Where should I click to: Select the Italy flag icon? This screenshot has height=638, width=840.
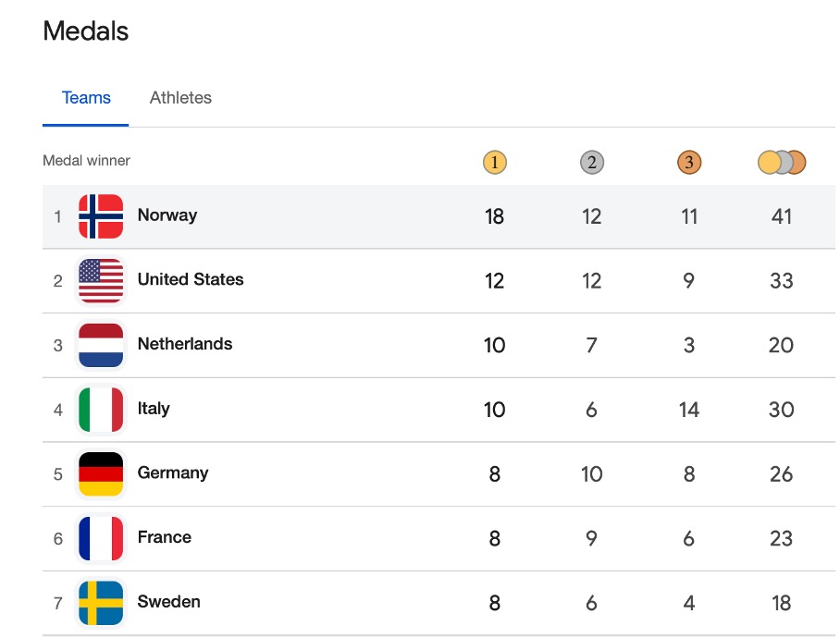(101, 410)
